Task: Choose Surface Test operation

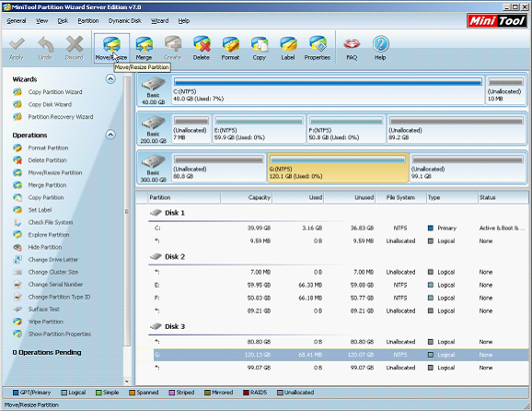Action: pos(43,309)
